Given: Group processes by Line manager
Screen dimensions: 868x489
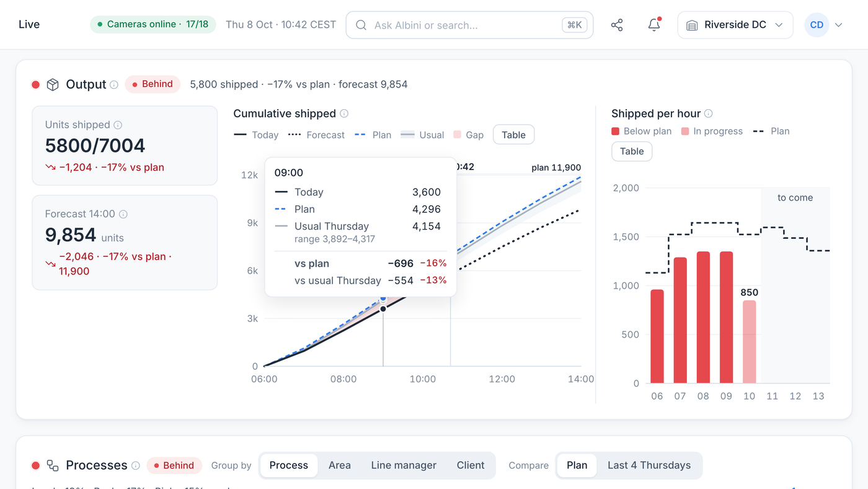Looking at the screenshot, I should (404, 465).
